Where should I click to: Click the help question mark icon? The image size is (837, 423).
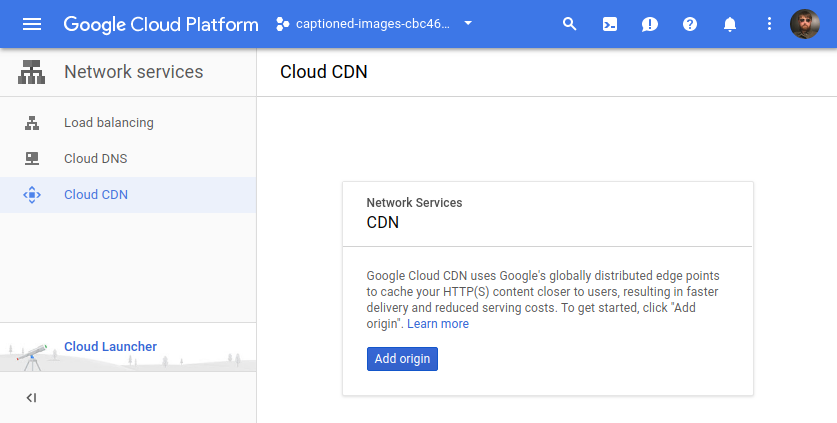click(690, 24)
